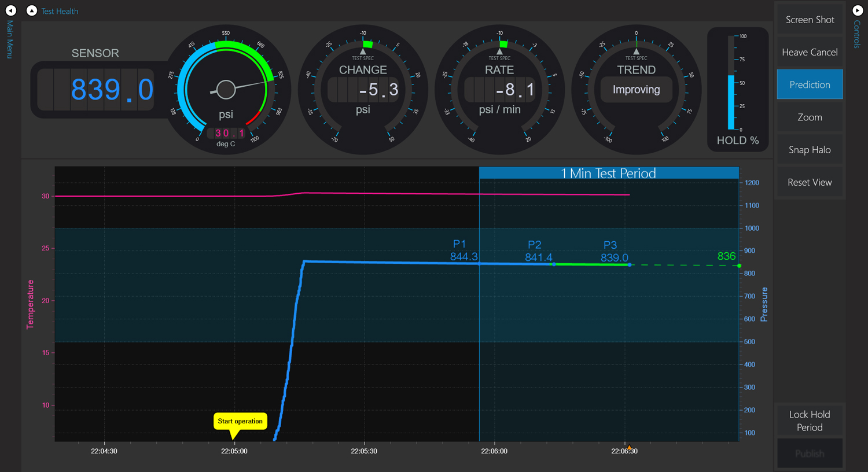Screen dimensions: 868x472
Task: Click the up arrow beside Test Health
Action: coord(32,10)
